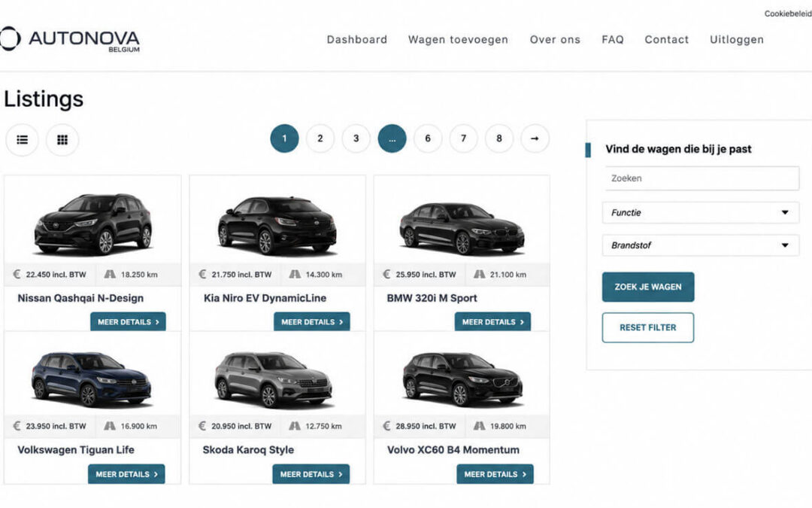
Task: Click road icon beside 18.250 km
Action: pyautogui.click(x=110, y=274)
